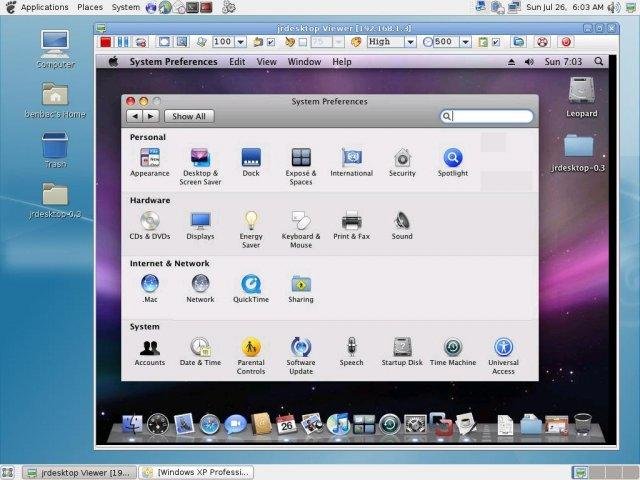Image resolution: width=640 pixels, height=480 pixels.
Task: Open the Apple menu in the Mac menu bar
Action: [x=113, y=62]
